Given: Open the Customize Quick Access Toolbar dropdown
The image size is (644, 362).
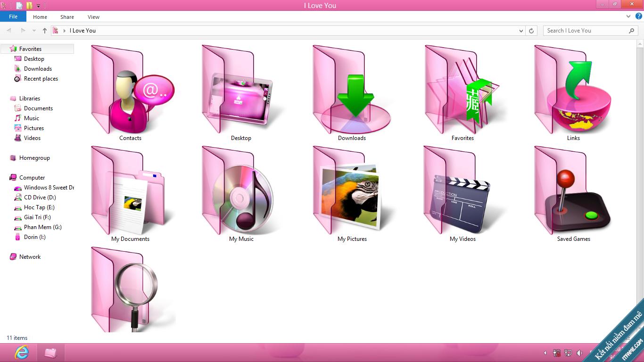Looking at the screenshot, I should coord(39,6).
